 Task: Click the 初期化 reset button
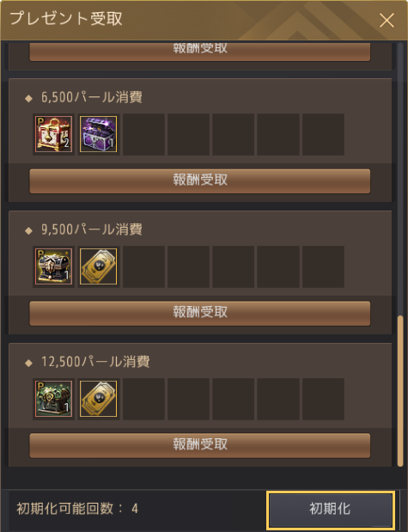(x=331, y=511)
